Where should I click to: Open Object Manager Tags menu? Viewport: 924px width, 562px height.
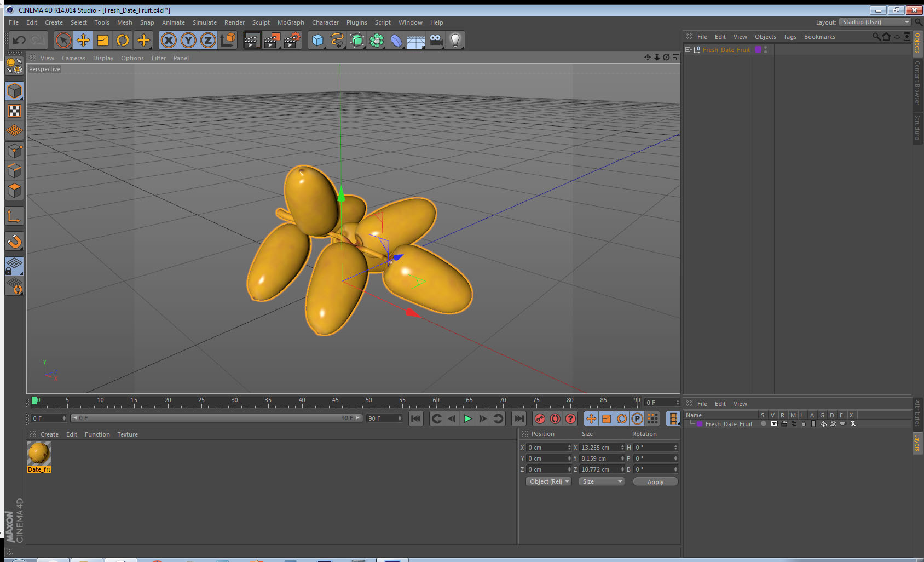(x=790, y=37)
